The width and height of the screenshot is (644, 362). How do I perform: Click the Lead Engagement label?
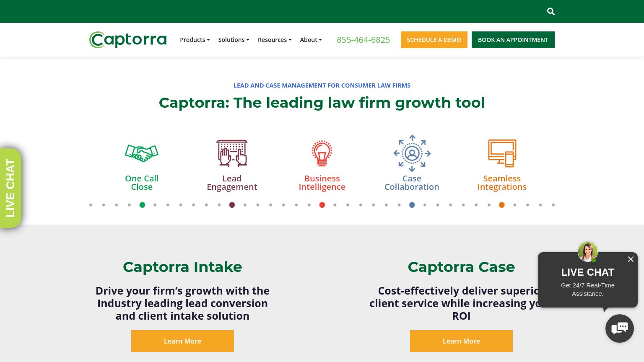(232, 183)
